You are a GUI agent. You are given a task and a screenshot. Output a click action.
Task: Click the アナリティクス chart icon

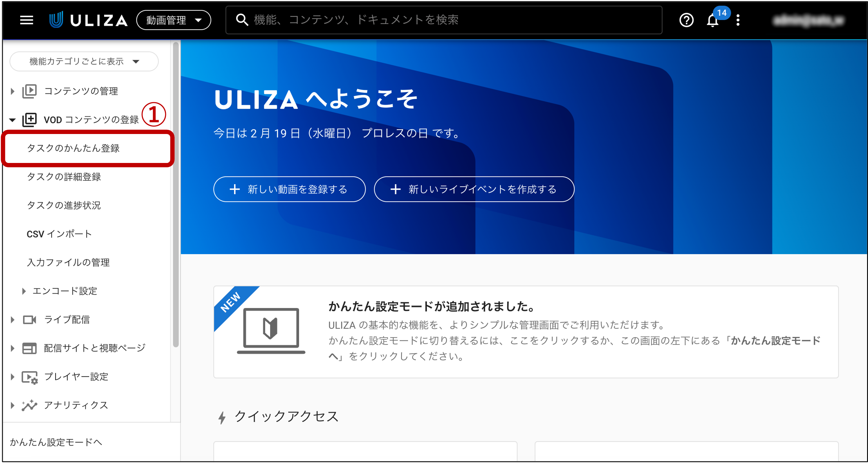(x=30, y=405)
